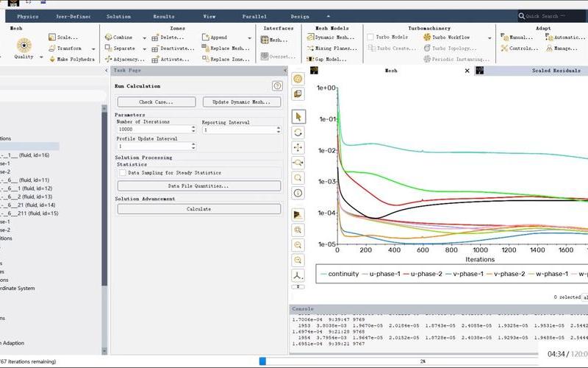
Task: Select the tree item with id=16
Action: coord(25,155)
